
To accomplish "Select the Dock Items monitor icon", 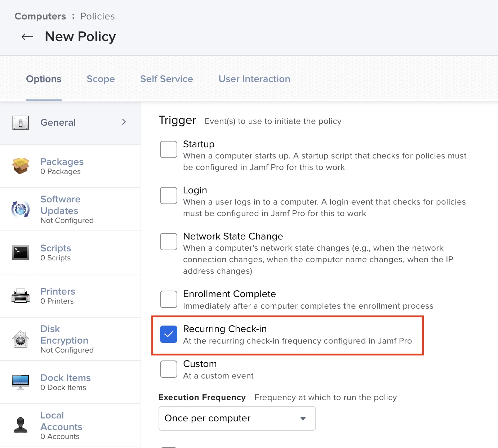I will point(21,382).
